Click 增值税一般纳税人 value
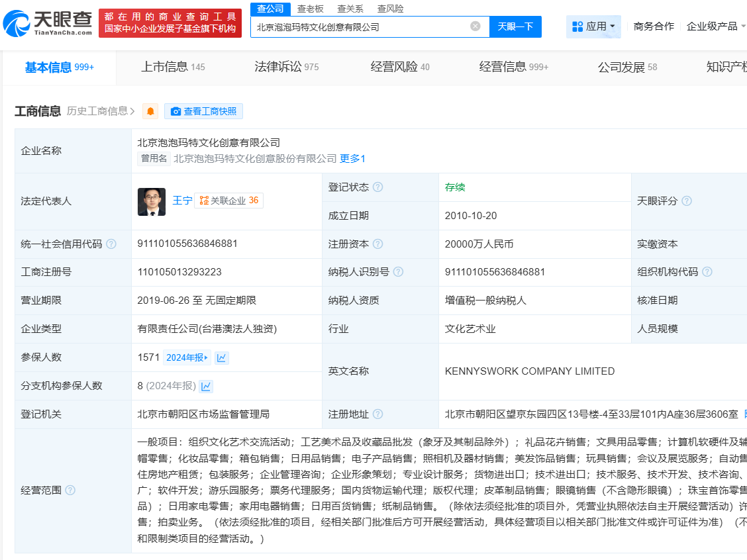This screenshot has height=560, width=747. coord(485,301)
